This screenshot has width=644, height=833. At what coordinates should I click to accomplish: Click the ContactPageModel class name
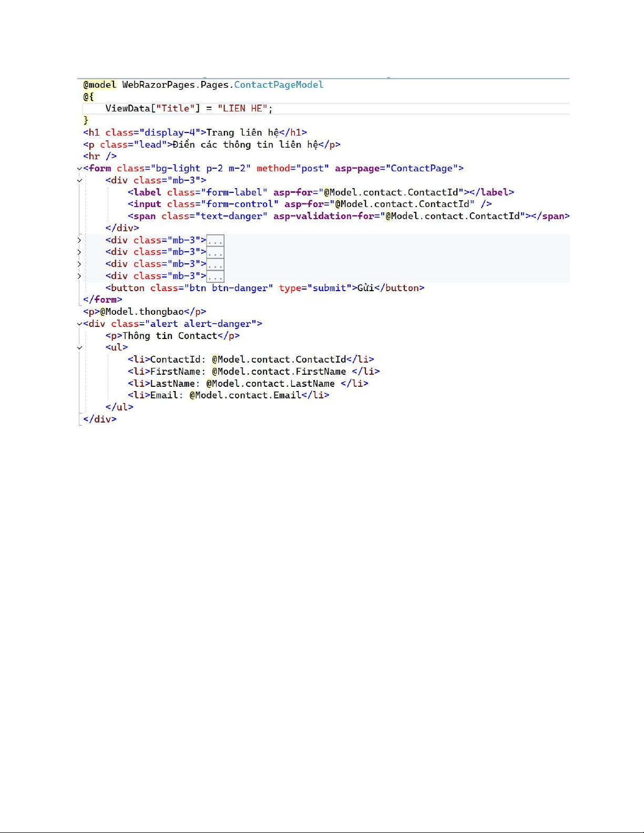tap(279, 85)
